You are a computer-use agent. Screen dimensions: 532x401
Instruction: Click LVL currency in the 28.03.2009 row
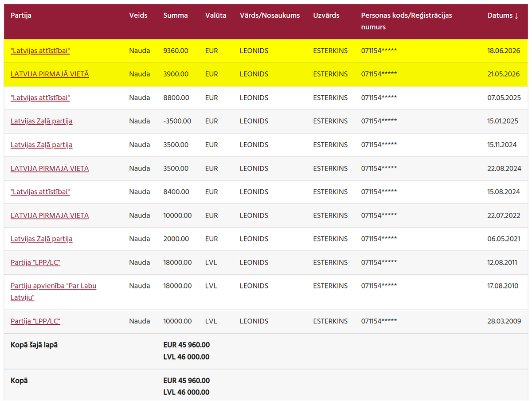211,321
